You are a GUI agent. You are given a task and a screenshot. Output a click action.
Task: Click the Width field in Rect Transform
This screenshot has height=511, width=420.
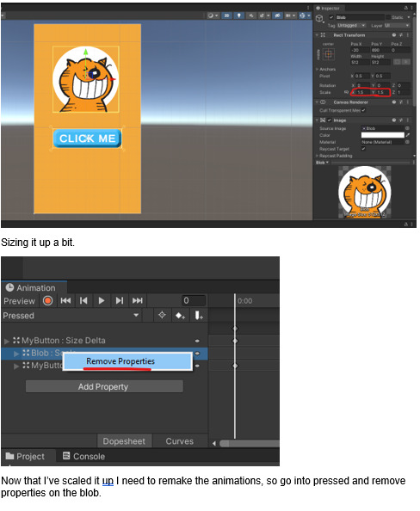tap(360, 62)
